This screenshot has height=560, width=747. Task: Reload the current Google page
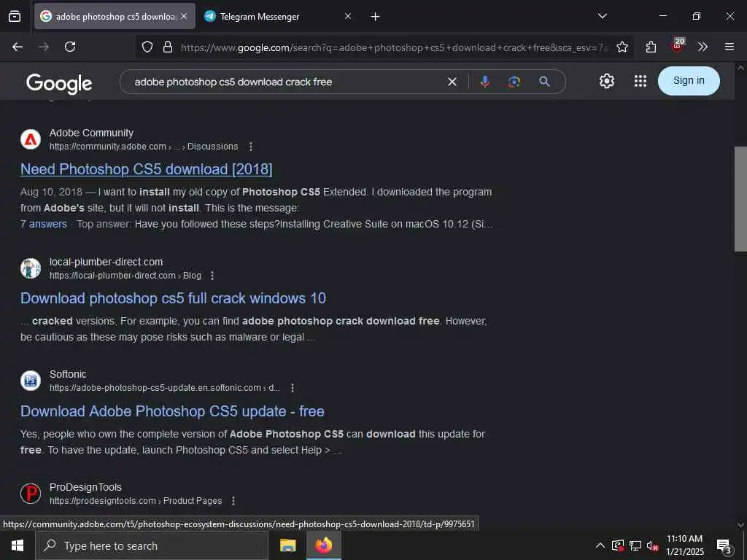(x=70, y=47)
